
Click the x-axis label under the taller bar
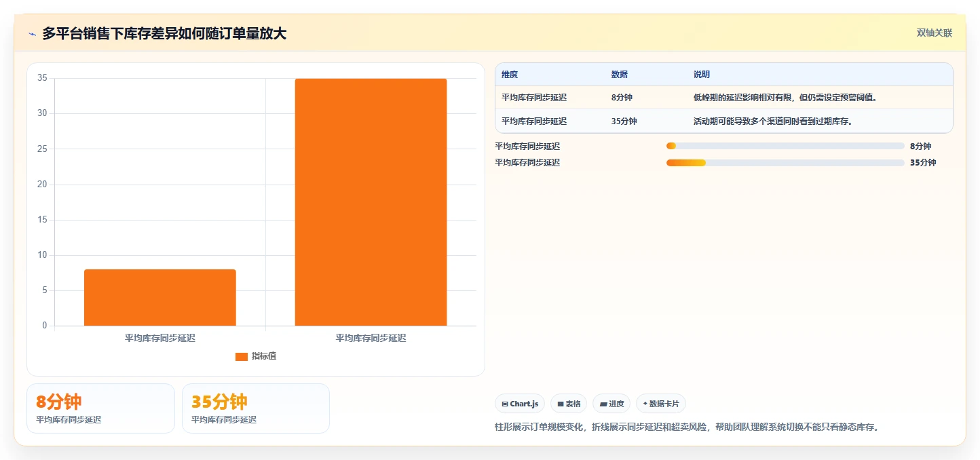tap(371, 338)
